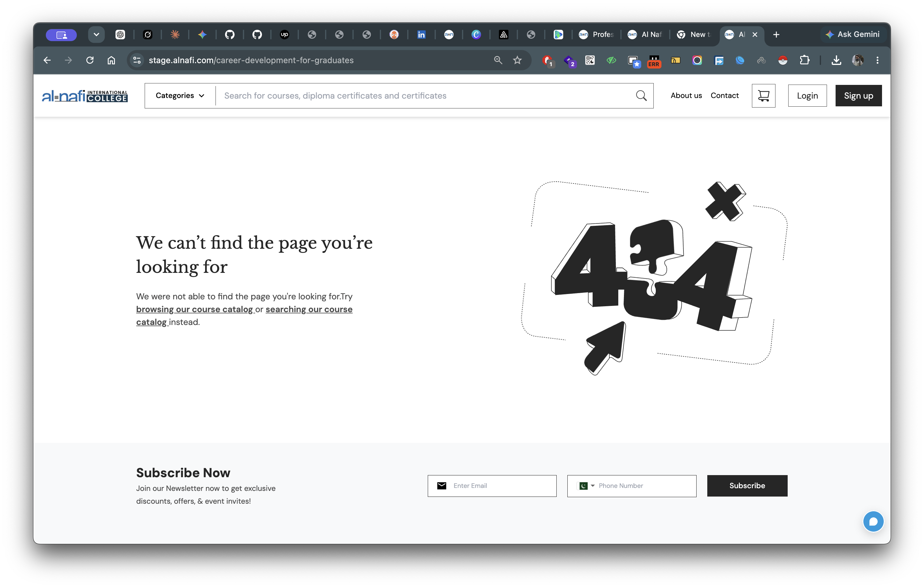This screenshot has width=924, height=588.
Task: Click the search magnifier icon in search bar
Action: (x=641, y=96)
